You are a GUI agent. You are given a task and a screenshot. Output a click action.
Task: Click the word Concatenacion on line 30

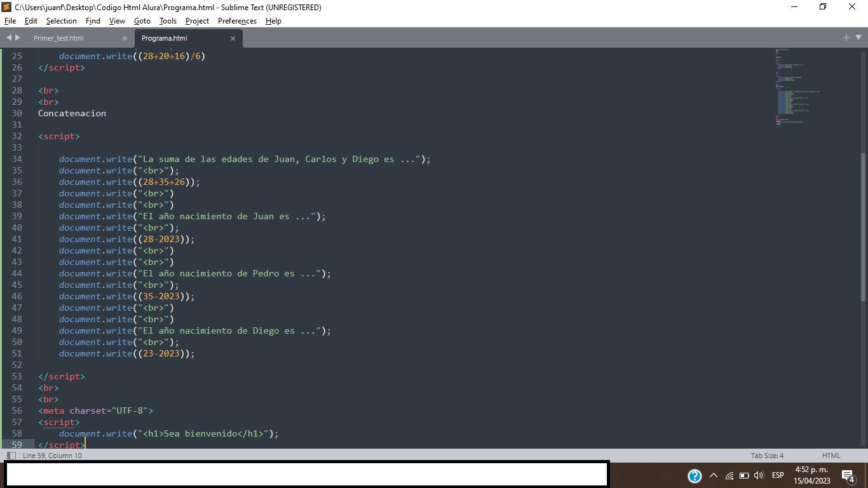click(72, 113)
